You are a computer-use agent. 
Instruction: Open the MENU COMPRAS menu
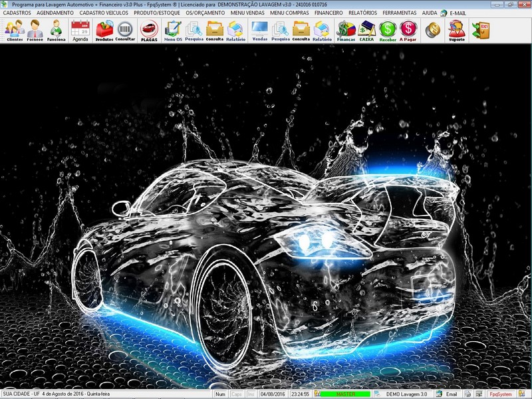[289, 13]
